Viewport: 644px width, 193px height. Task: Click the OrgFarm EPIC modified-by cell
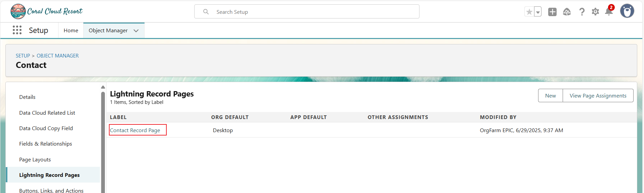pyautogui.click(x=521, y=130)
